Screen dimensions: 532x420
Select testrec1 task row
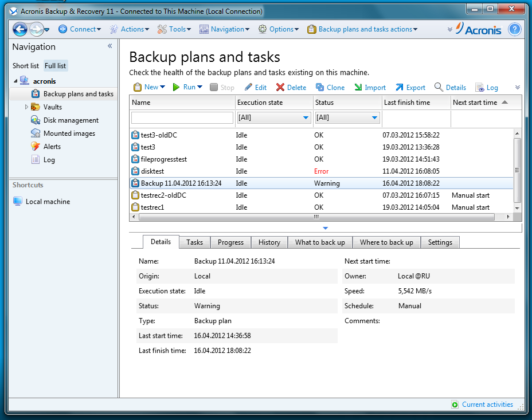pyautogui.click(x=321, y=207)
